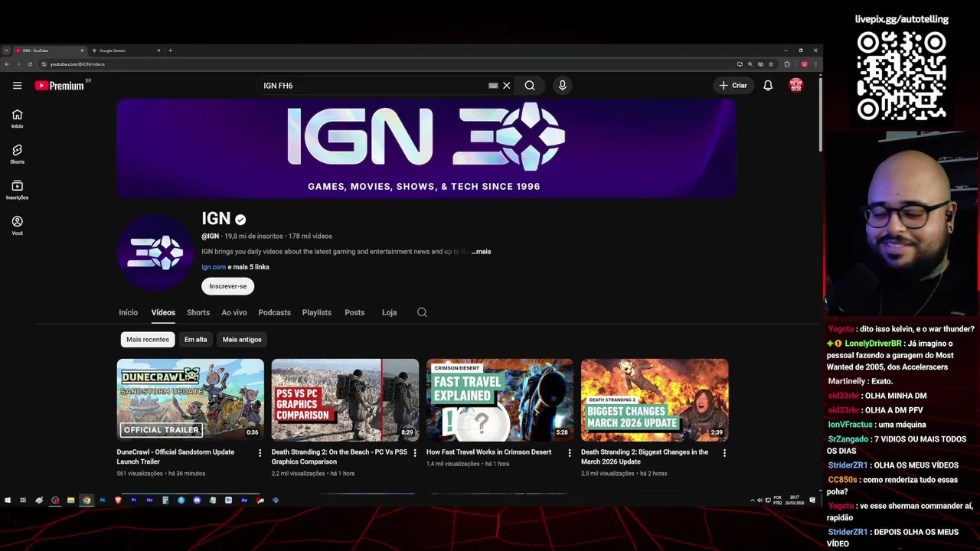The image size is (980, 551).
Task: Switch to the Playlists tab
Action: click(317, 312)
